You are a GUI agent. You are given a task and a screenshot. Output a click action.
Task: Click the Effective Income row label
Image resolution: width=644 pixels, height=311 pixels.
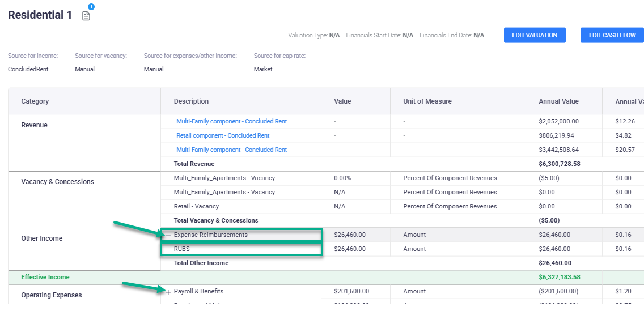(x=45, y=277)
